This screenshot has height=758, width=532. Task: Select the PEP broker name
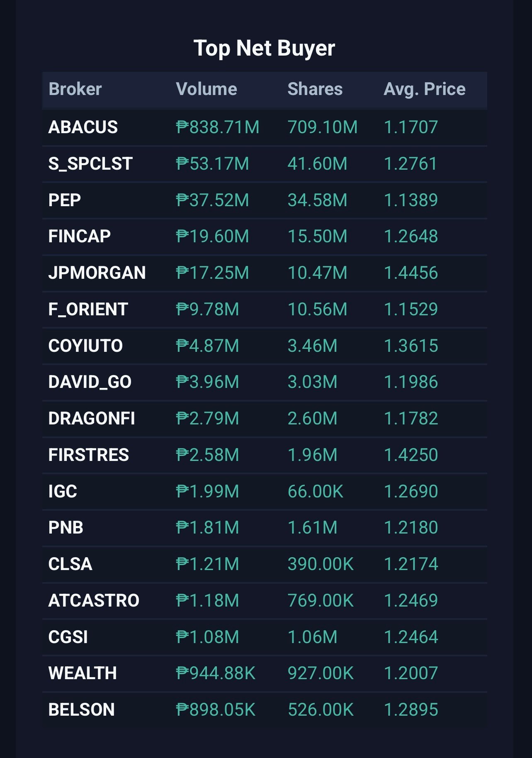click(x=65, y=200)
